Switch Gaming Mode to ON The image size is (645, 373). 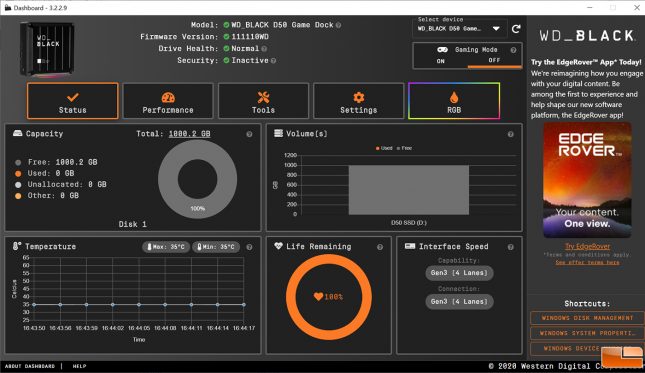441,61
